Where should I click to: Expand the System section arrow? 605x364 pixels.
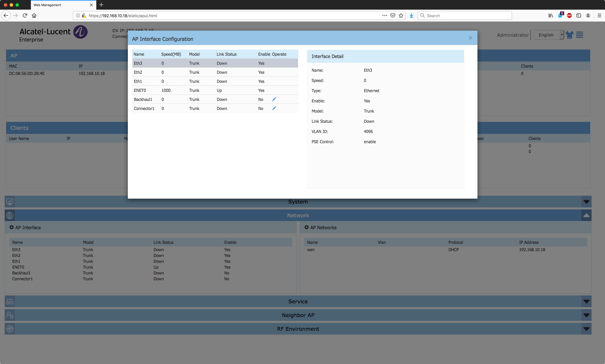pyautogui.click(x=586, y=202)
